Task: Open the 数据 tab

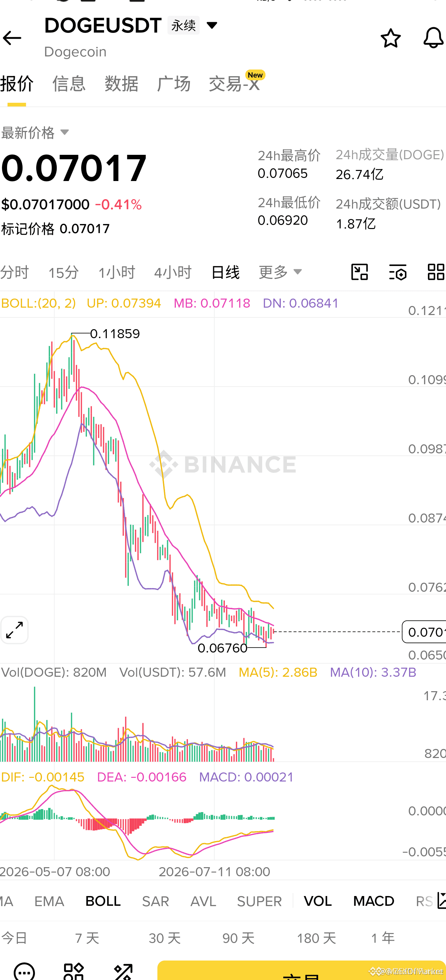Action: (x=121, y=84)
